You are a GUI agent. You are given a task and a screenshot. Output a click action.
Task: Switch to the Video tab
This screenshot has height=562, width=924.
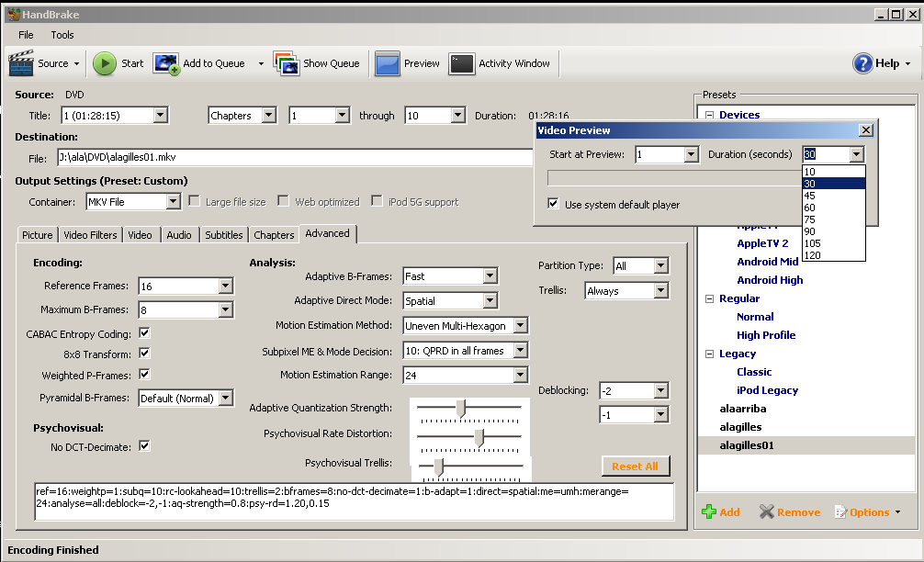pyautogui.click(x=141, y=234)
